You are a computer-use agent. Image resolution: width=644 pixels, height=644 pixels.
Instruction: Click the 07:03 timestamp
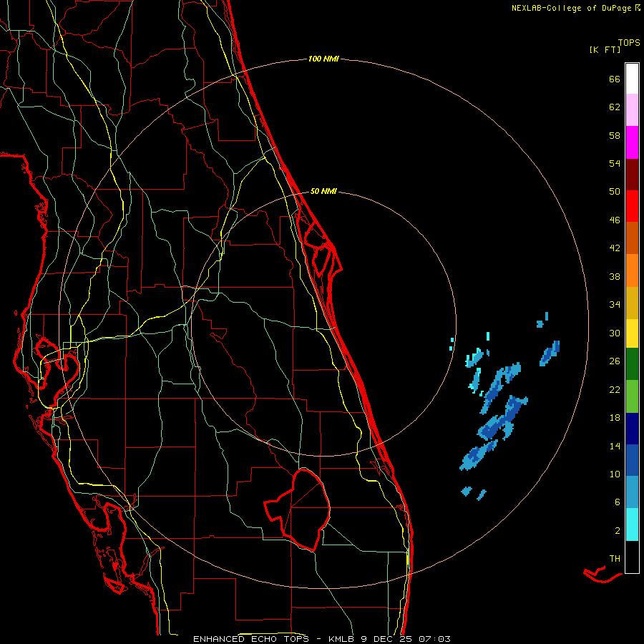pos(434,639)
